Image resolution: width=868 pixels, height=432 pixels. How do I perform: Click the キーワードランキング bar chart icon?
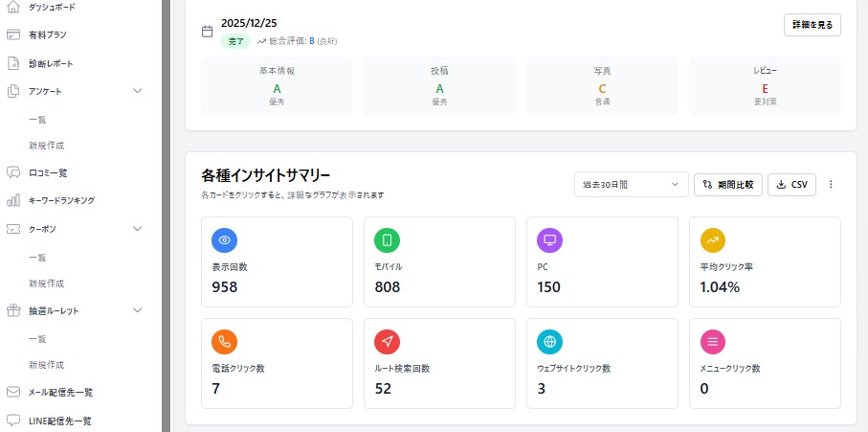coord(13,200)
